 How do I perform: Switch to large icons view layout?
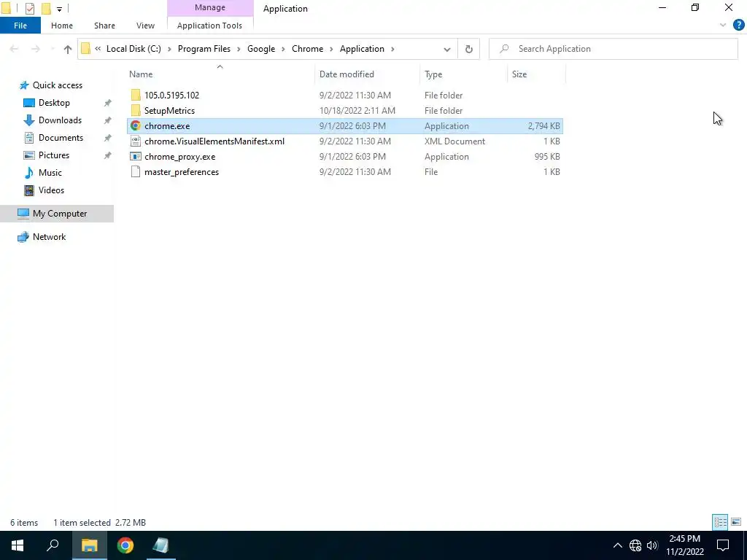(x=736, y=522)
